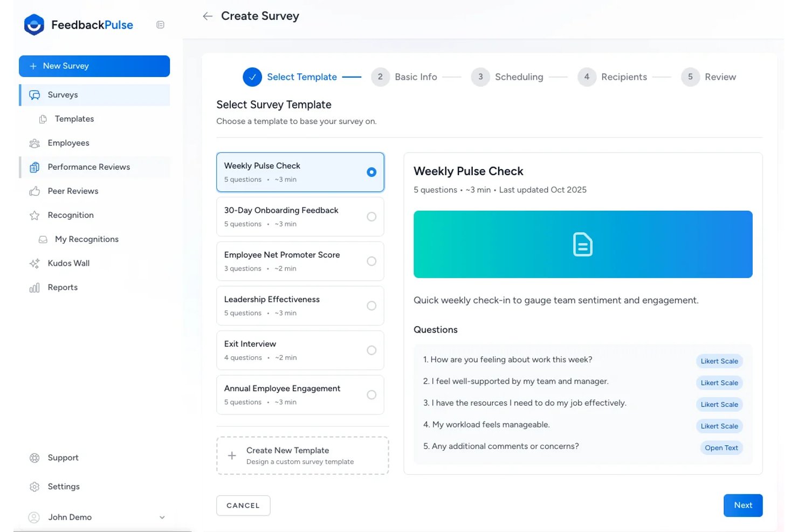Choose the Employee Net Promoter Score radio button

[x=372, y=261]
